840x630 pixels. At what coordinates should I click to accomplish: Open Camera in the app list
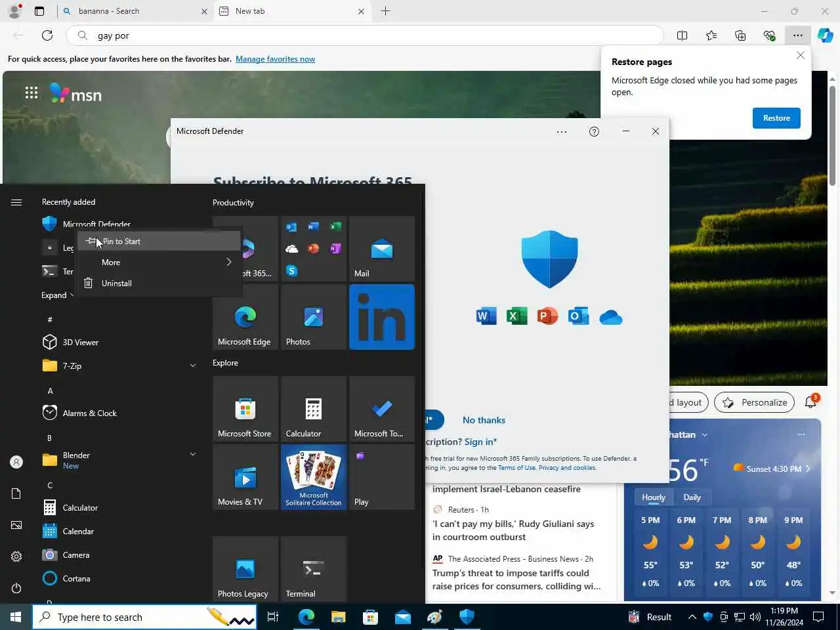click(x=118, y=555)
